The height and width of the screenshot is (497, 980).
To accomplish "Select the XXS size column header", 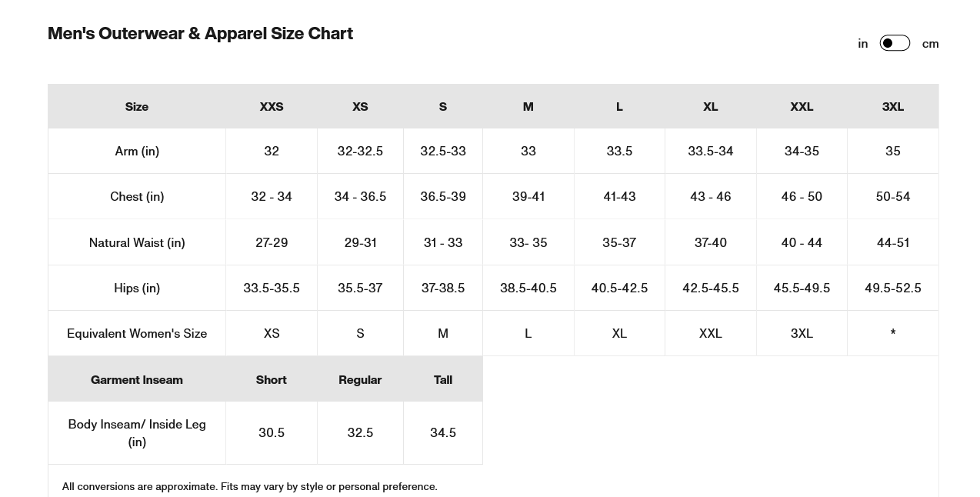I will tap(272, 107).
